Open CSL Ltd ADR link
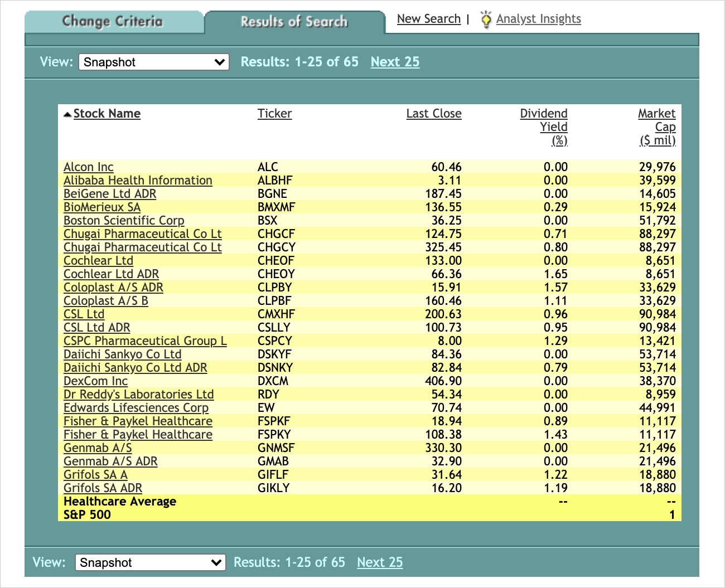Image resolution: width=725 pixels, height=588 pixels. tap(96, 328)
